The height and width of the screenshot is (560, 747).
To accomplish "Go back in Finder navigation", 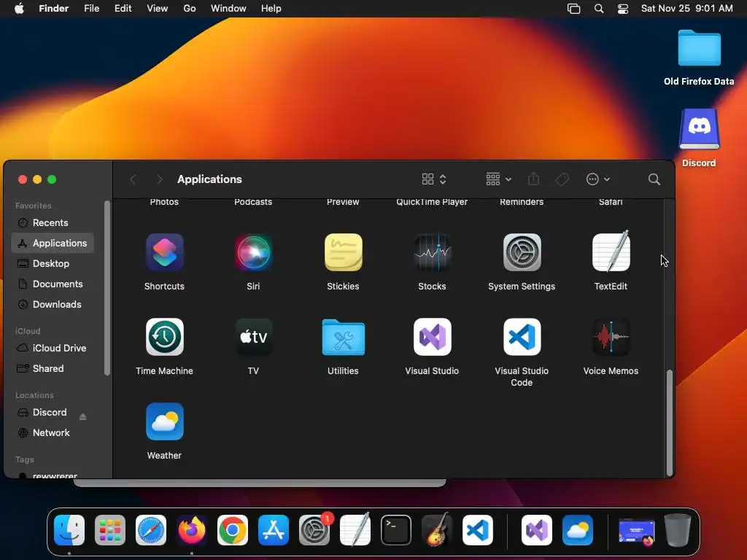I will [133, 179].
